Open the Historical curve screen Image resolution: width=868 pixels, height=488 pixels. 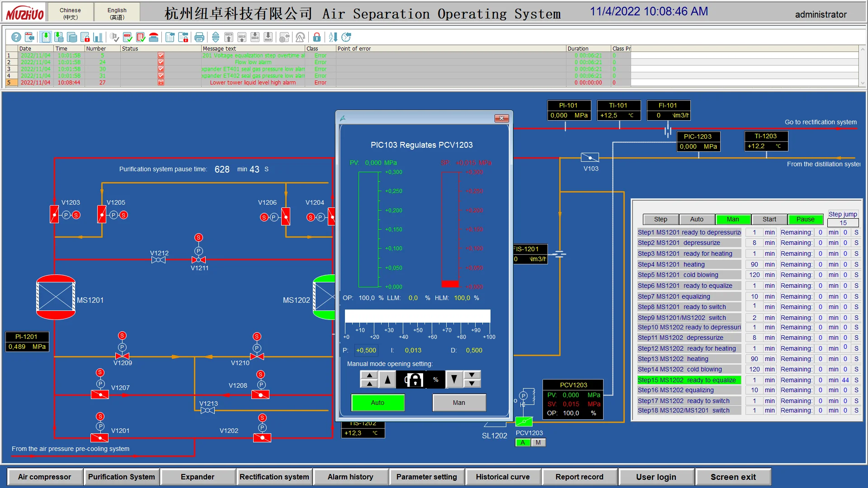503,477
